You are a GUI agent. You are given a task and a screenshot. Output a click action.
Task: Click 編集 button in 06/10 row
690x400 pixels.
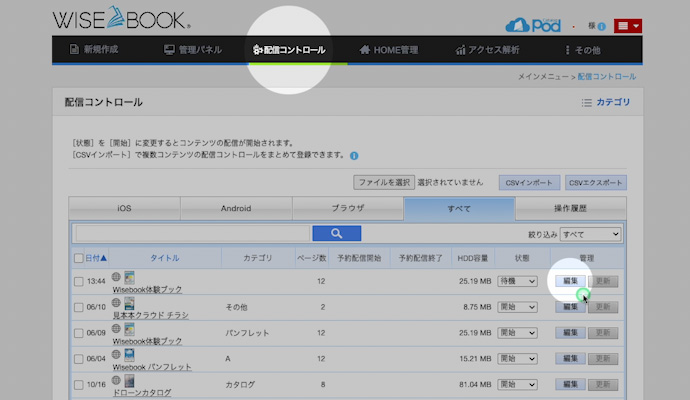pyautogui.click(x=570, y=307)
